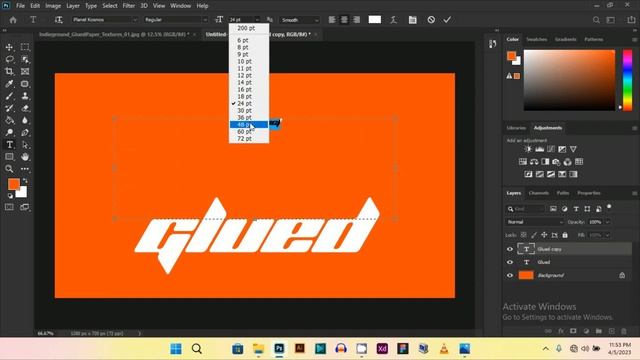Hide the Glued copy layer
Viewport: 640px width, 360px height.
point(510,249)
